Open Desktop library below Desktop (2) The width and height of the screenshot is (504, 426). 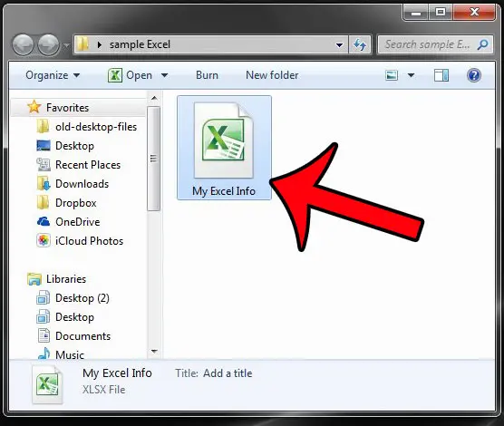point(74,317)
